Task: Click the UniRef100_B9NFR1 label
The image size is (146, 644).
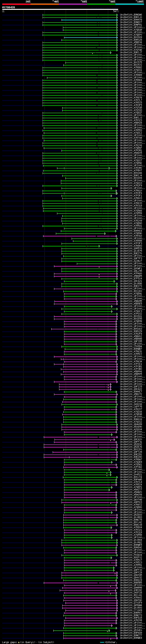Action: 131,25
